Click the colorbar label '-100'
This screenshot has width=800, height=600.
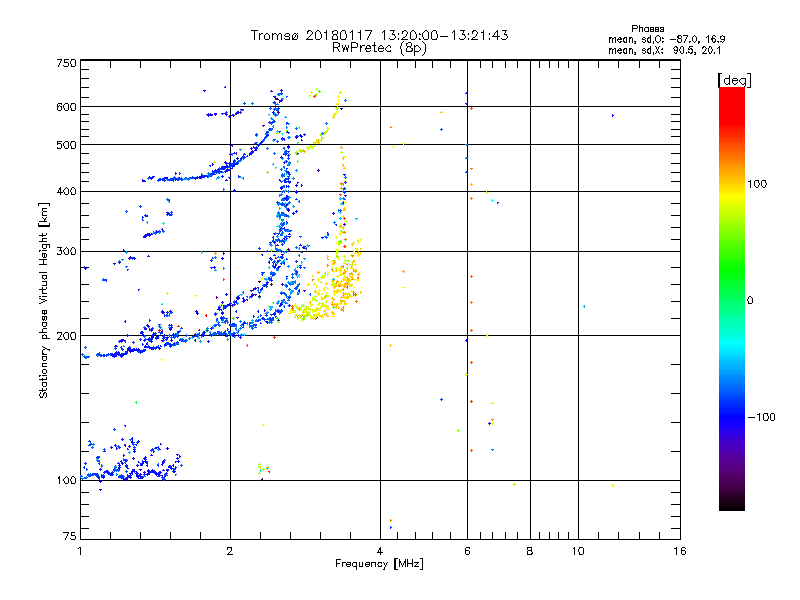[x=761, y=417]
